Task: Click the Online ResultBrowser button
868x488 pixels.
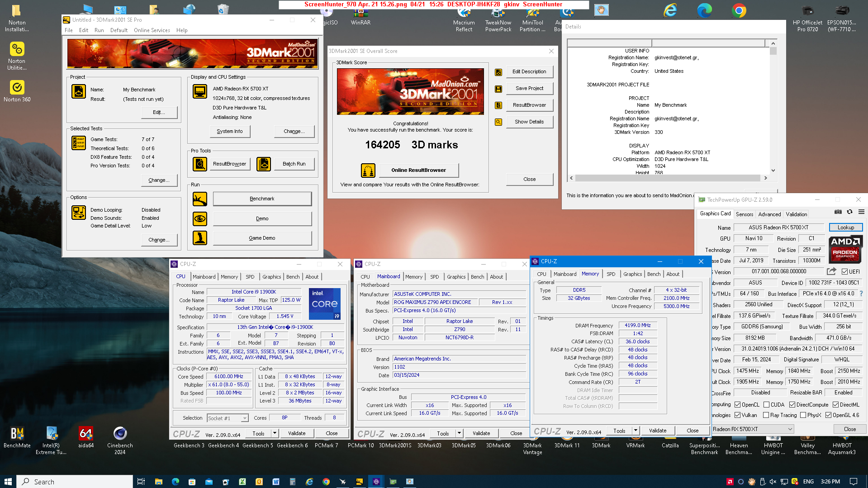Action: [x=418, y=170]
